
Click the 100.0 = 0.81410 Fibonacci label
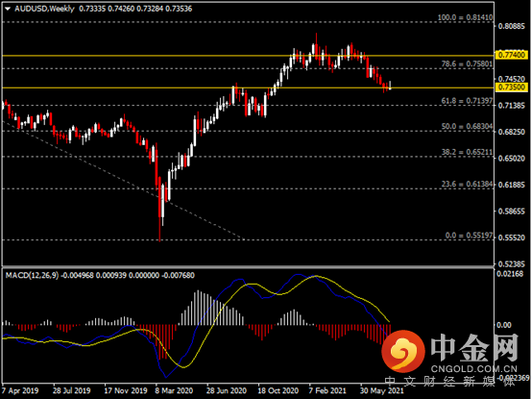click(465, 17)
